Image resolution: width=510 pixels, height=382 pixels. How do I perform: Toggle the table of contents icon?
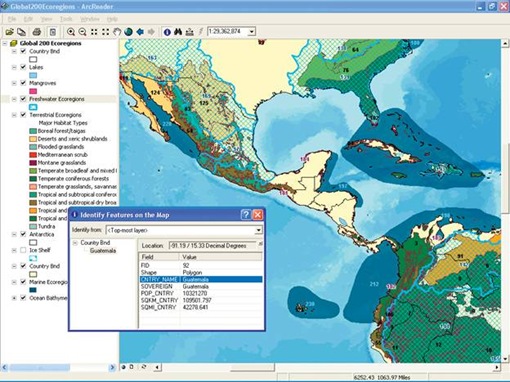(53, 32)
